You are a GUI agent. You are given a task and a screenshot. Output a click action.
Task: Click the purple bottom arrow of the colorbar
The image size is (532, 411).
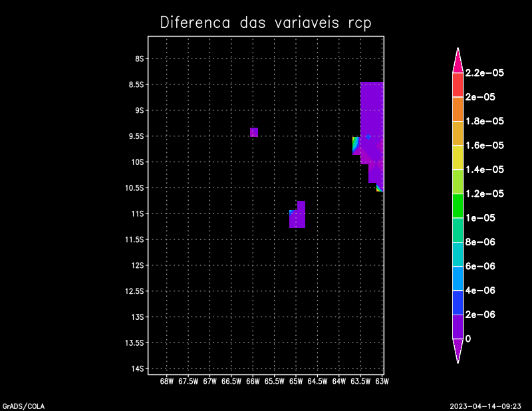pyautogui.click(x=458, y=350)
